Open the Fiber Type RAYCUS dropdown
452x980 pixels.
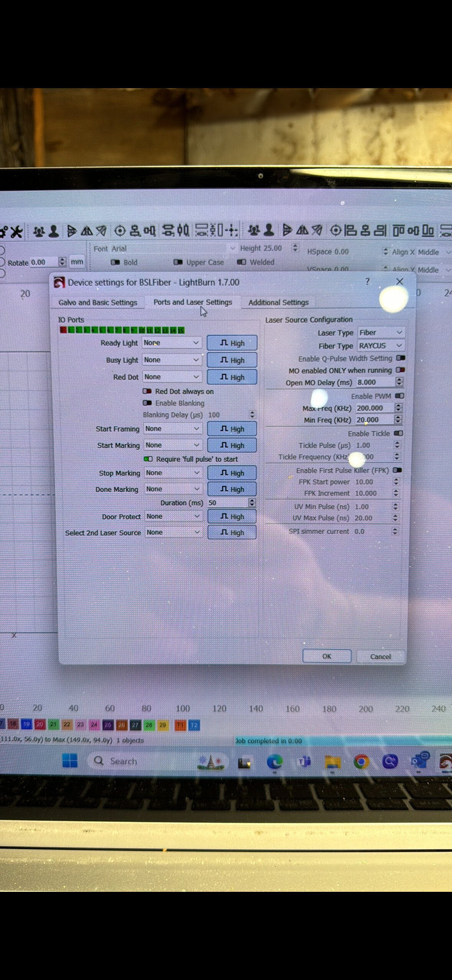381,345
